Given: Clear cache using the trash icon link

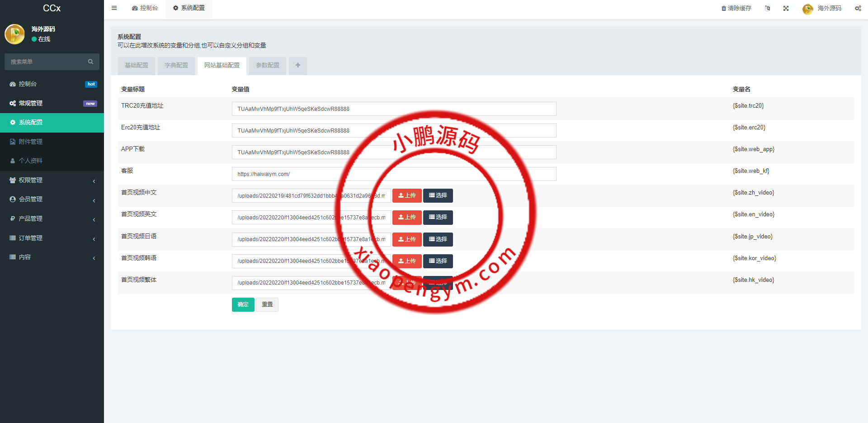Looking at the screenshot, I should coord(736,9).
